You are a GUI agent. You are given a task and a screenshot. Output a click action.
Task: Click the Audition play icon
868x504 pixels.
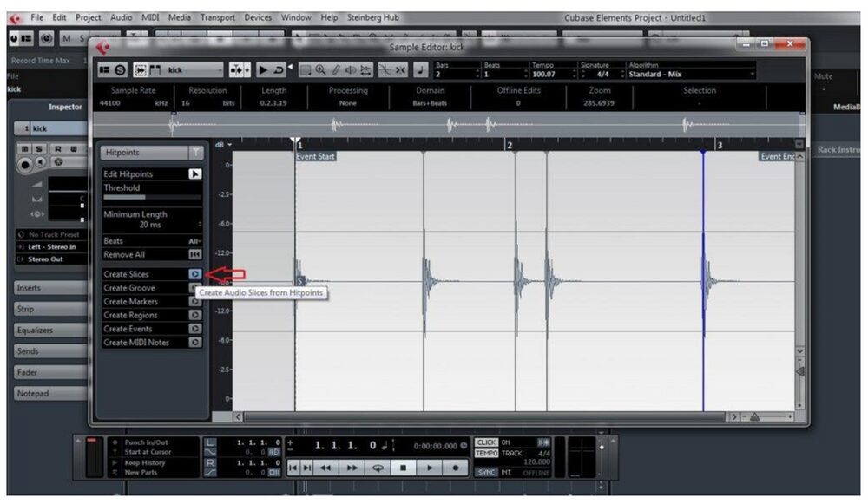(x=263, y=71)
